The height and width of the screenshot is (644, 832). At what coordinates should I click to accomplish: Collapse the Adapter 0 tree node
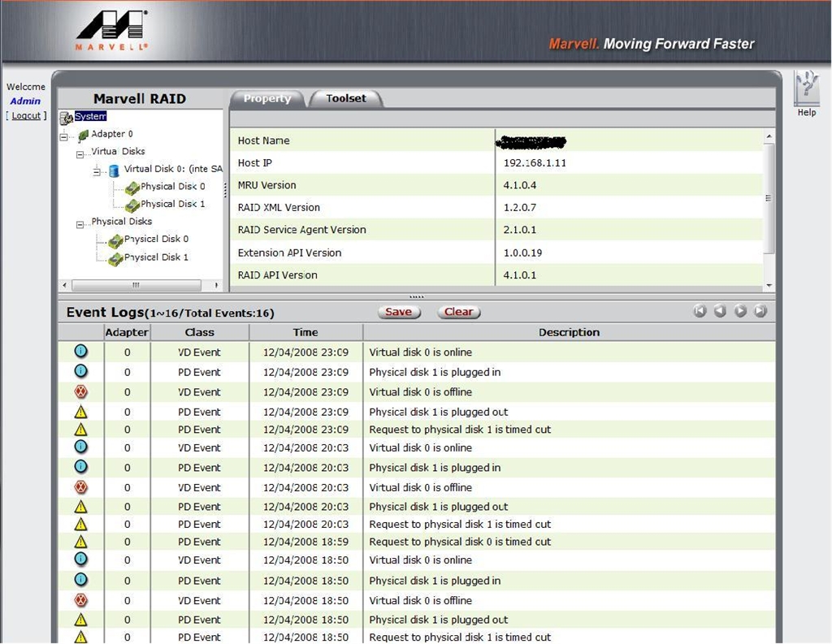coord(63,136)
